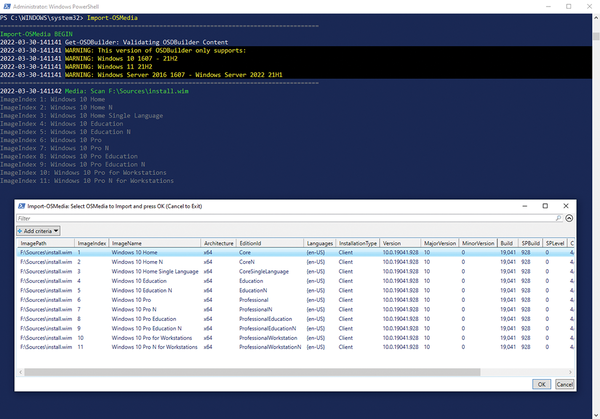Select the Windows 10 Education row
The width and height of the screenshot is (600, 419).
295,281
